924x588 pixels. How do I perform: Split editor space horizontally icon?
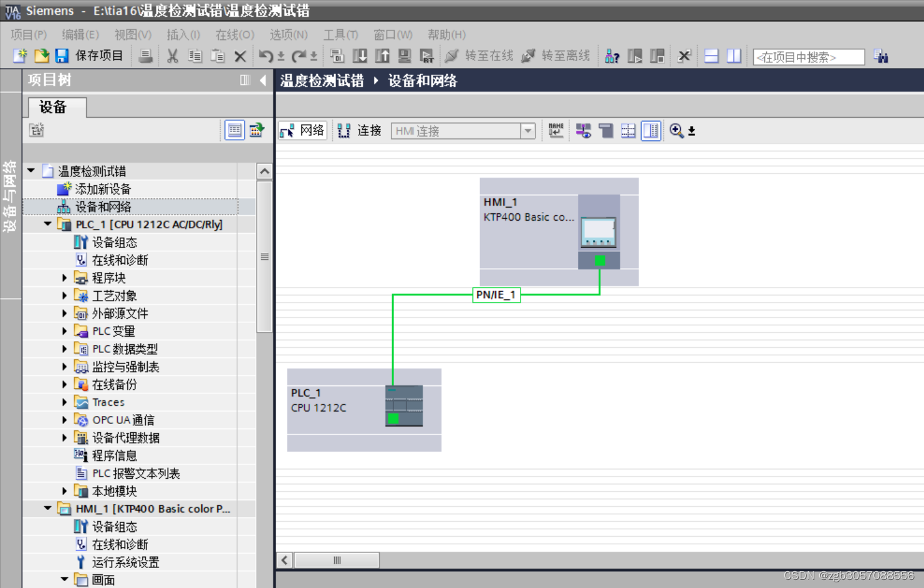[711, 56]
